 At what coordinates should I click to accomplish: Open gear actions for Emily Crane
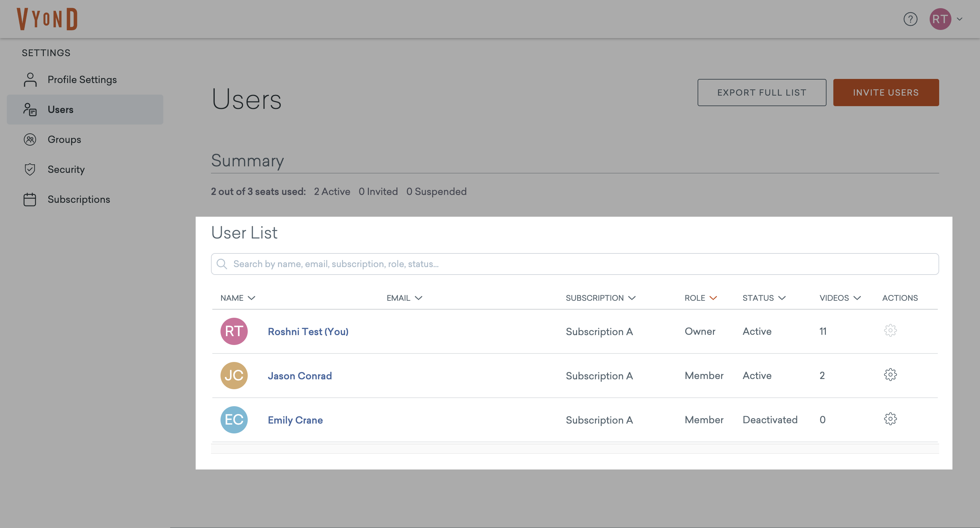click(x=890, y=419)
